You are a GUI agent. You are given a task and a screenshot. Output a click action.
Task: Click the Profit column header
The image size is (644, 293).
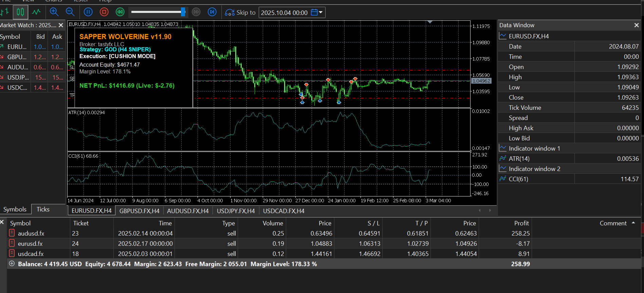[521, 223]
